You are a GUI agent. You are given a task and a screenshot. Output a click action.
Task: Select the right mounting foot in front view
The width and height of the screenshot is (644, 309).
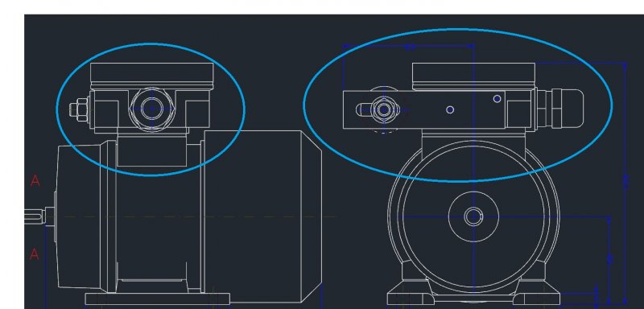coord(536,292)
